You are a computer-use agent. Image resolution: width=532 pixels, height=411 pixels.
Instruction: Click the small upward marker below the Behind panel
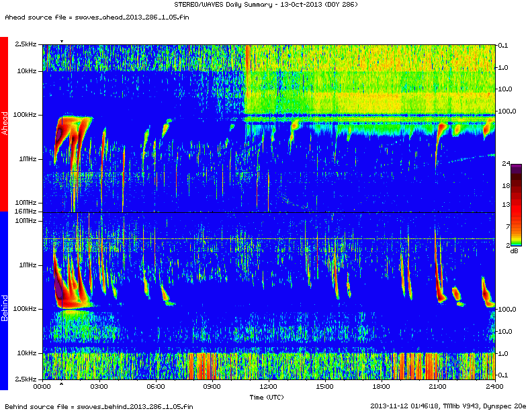pyautogui.click(x=62, y=385)
